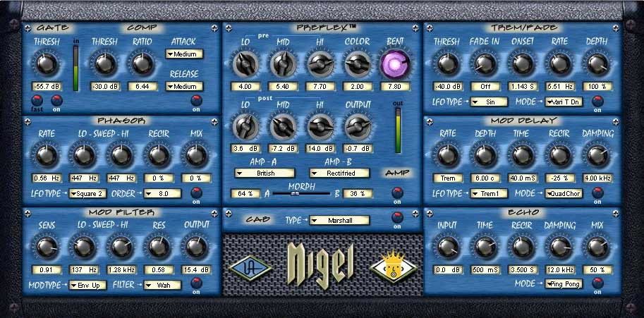The width and height of the screenshot is (644, 318).
Task: Click the Morph A 64 % field
Action: 245,193
